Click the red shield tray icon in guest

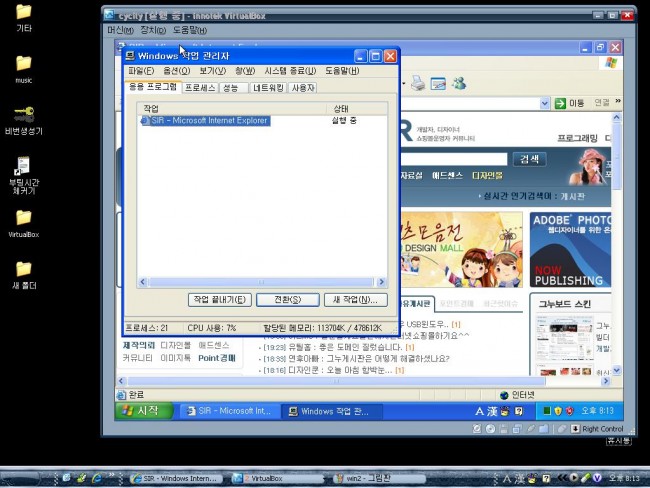pyautogui.click(x=570, y=411)
